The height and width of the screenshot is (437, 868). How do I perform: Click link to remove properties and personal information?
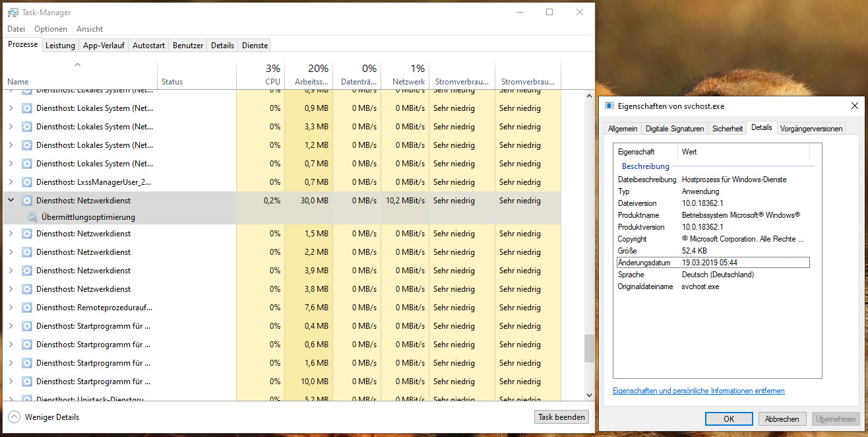698,391
